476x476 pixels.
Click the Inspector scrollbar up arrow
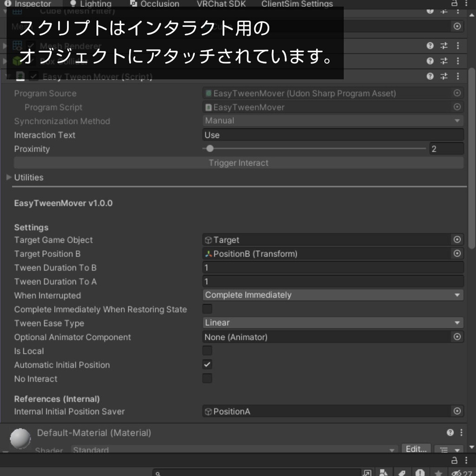[471, 15]
